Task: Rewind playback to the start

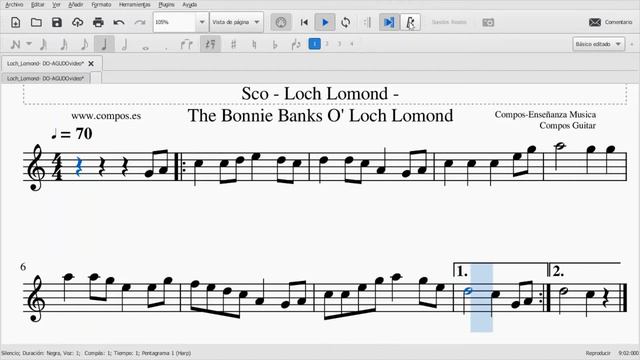Action: tap(304, 22)
